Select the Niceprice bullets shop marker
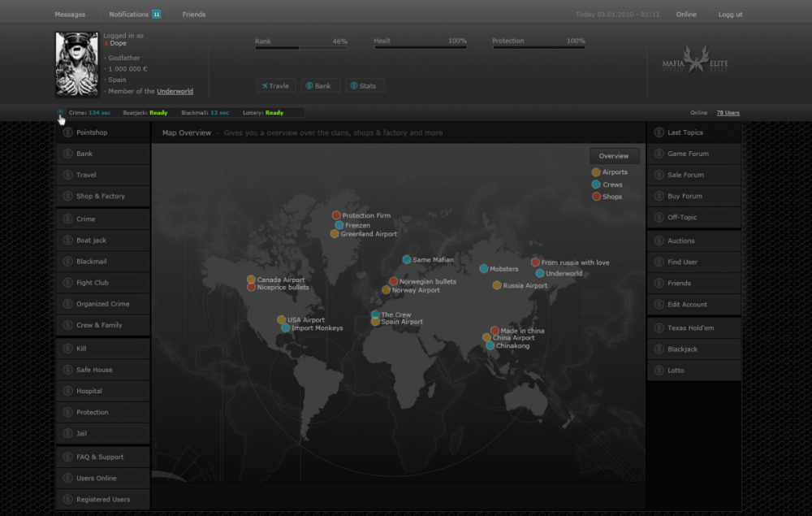 coord(251,287)
